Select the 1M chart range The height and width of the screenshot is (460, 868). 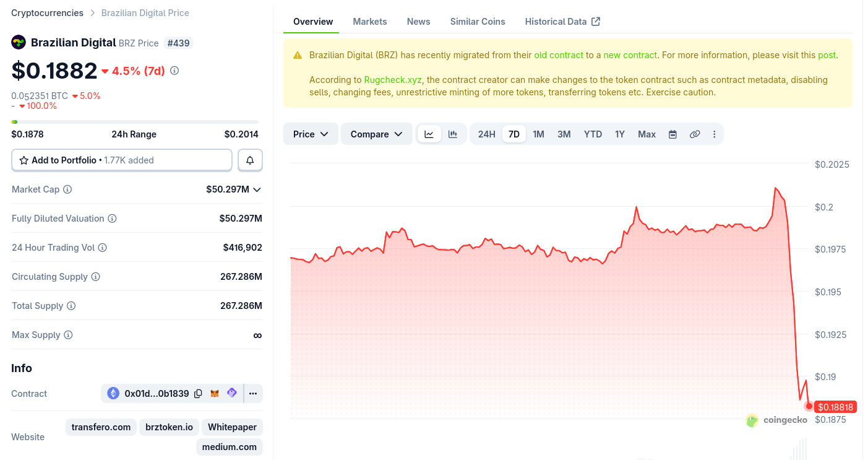point(539,134)
